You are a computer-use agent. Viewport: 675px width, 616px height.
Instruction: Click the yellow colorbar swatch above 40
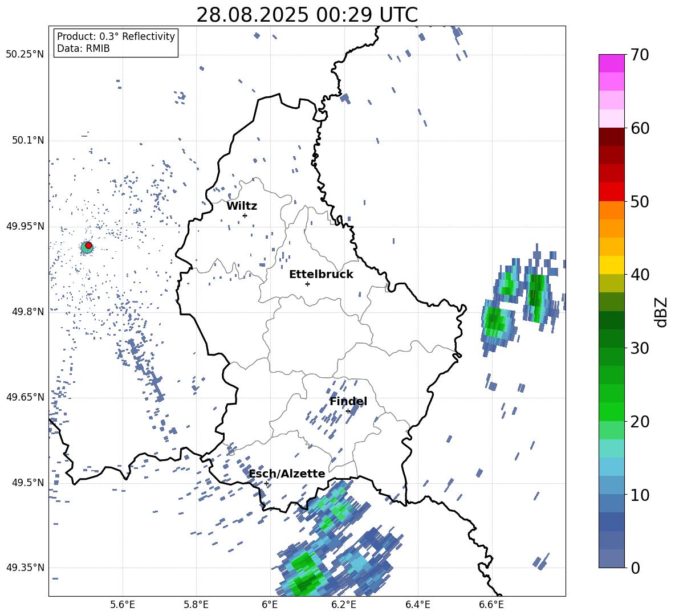(x=611, y=265)
